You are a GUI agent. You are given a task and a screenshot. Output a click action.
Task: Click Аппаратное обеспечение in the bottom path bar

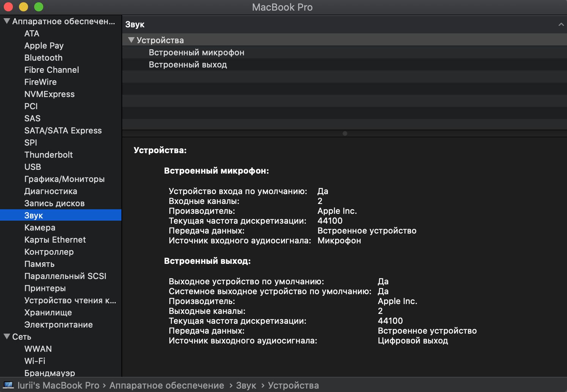[167, 385]
